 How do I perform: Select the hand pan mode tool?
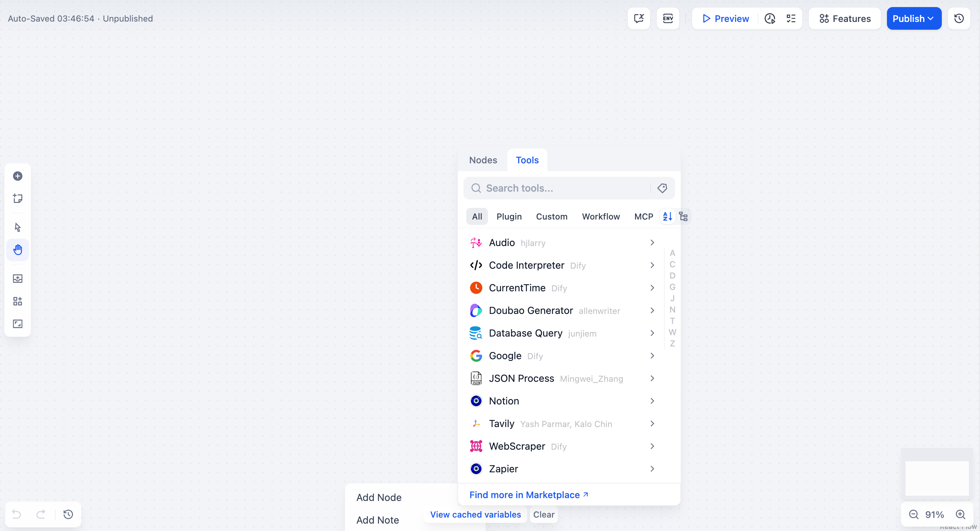coord(17,250)
